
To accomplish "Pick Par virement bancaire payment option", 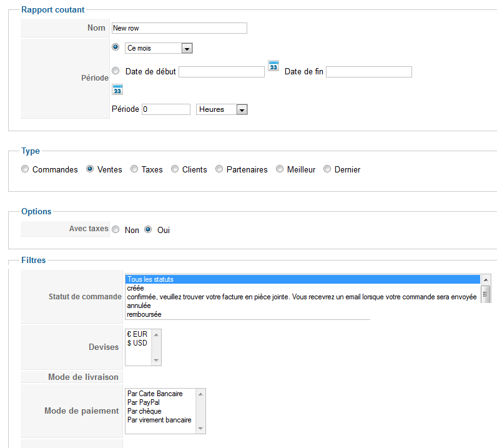I will point(159,420).
